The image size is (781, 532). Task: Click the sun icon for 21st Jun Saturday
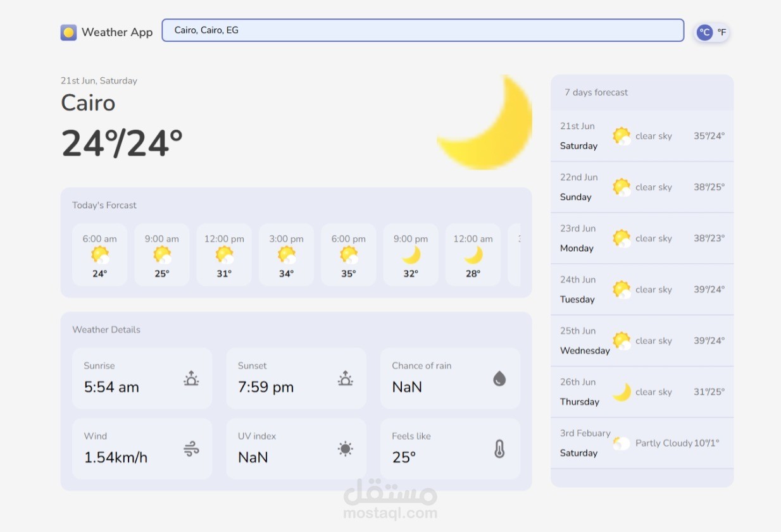pyautogui.click(x=622, y=136)
